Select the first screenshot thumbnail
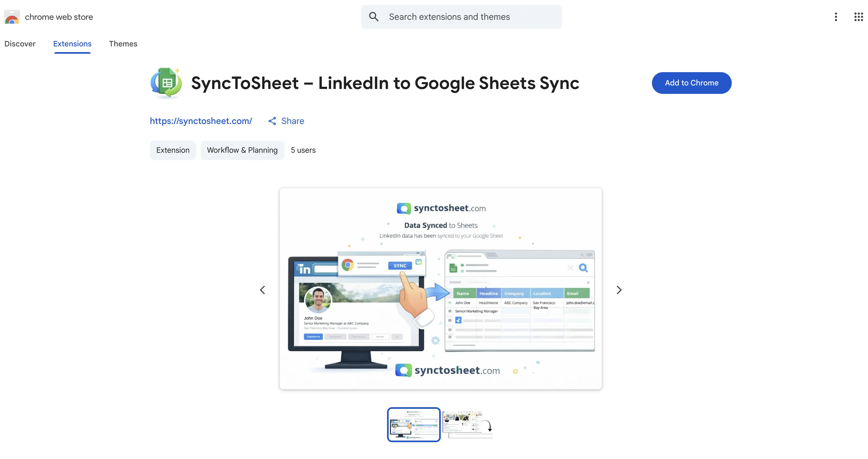Image resolution: width=868 pixels, height=459 pixels. pyautogui.click(x=413, y=424)
